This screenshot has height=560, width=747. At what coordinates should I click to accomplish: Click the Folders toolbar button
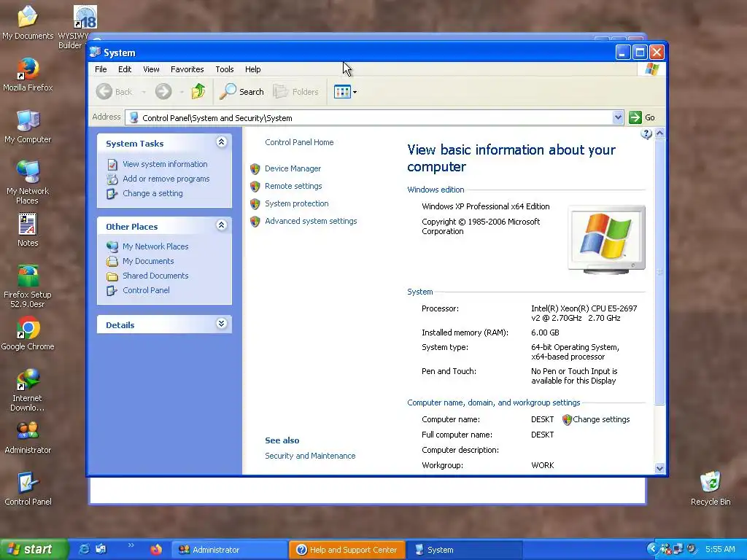click(296, 91)
